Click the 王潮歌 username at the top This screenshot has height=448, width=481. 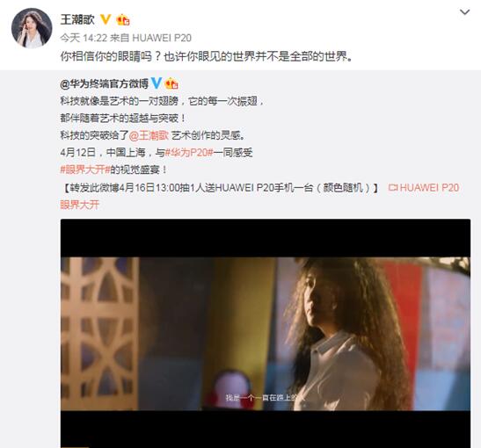point(77,19)
